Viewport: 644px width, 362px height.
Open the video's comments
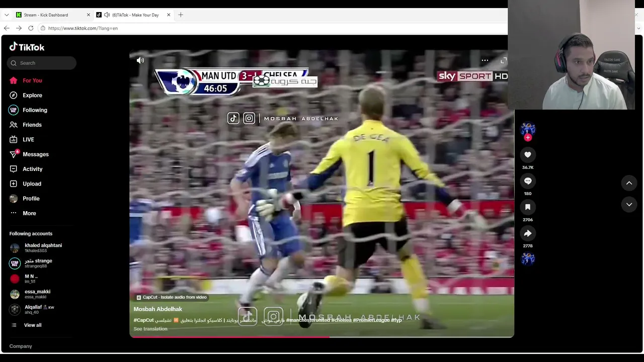coord(527,181)
